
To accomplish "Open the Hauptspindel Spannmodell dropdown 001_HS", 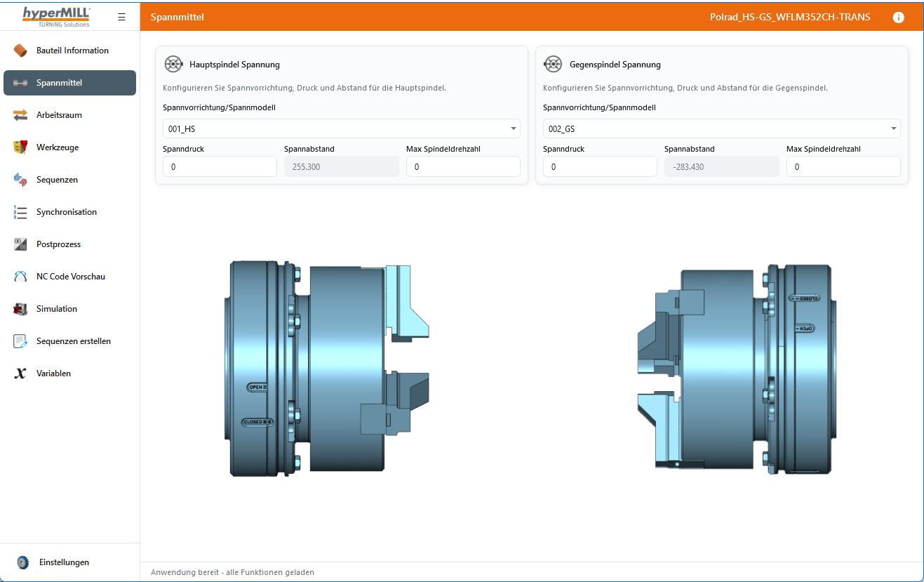I will pos(341,128).
